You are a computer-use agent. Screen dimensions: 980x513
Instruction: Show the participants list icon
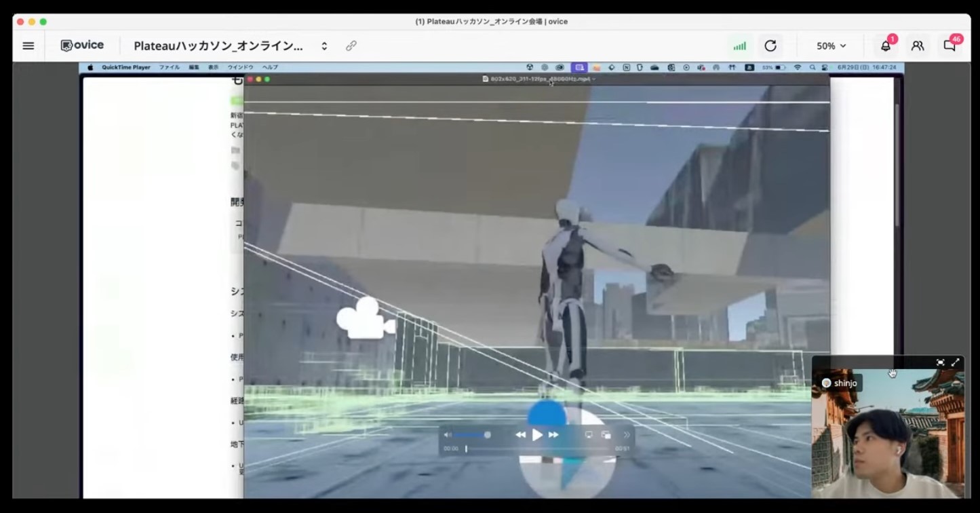pos(918,46)
